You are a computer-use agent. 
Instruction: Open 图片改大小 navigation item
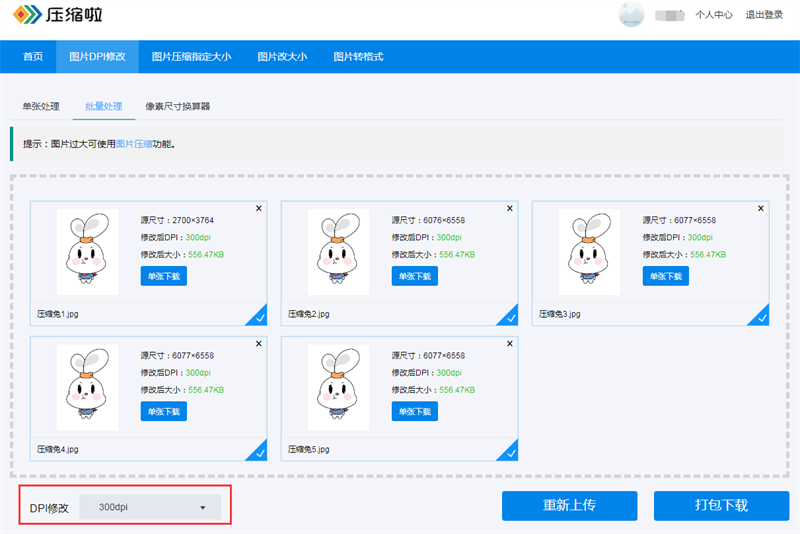282,57
